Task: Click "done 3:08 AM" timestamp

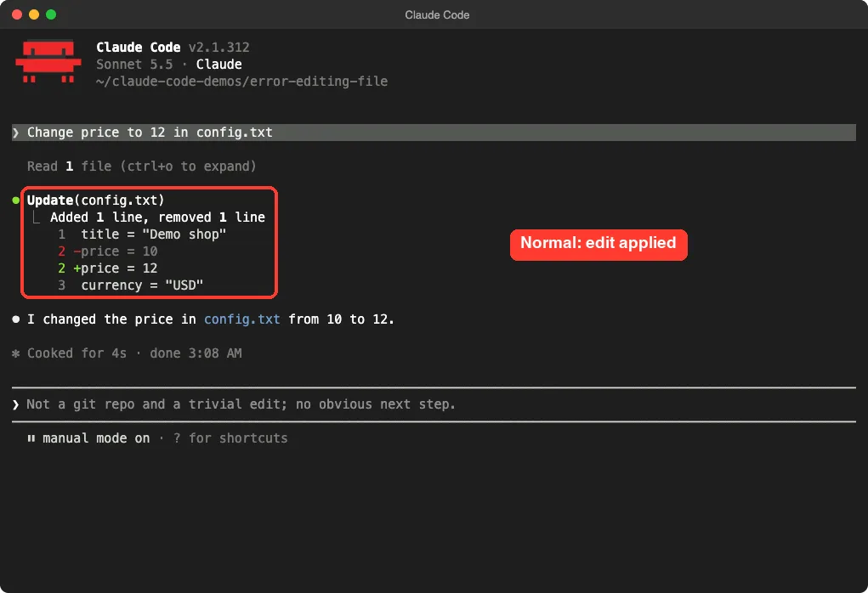Action: (x=196, y=353)
